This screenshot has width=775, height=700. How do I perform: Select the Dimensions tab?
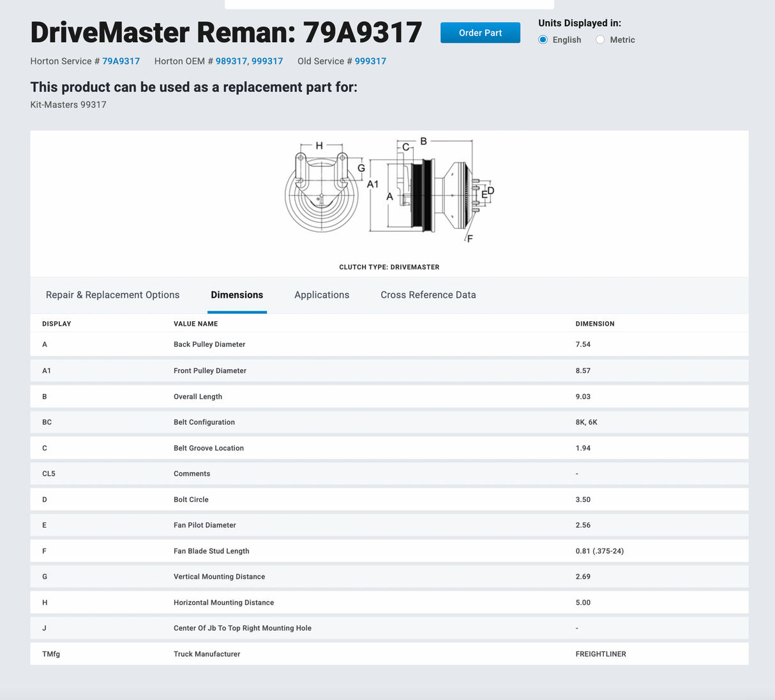tap(237, 295)
